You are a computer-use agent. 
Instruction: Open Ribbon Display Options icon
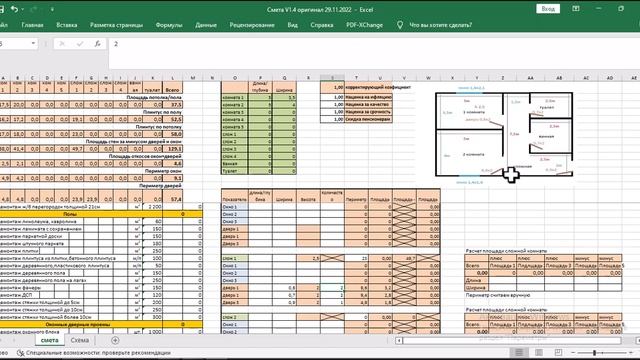pyautogui.click(x=576, y=9)
